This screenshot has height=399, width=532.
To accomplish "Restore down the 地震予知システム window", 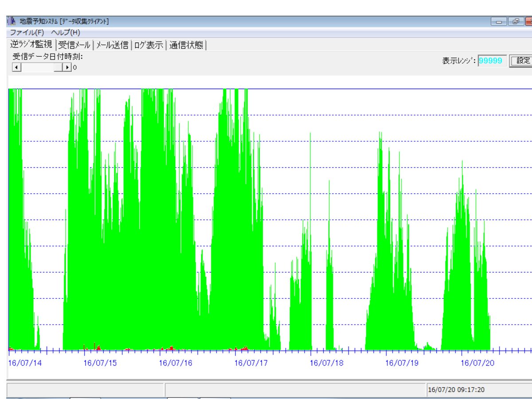I will pos(516,21).
